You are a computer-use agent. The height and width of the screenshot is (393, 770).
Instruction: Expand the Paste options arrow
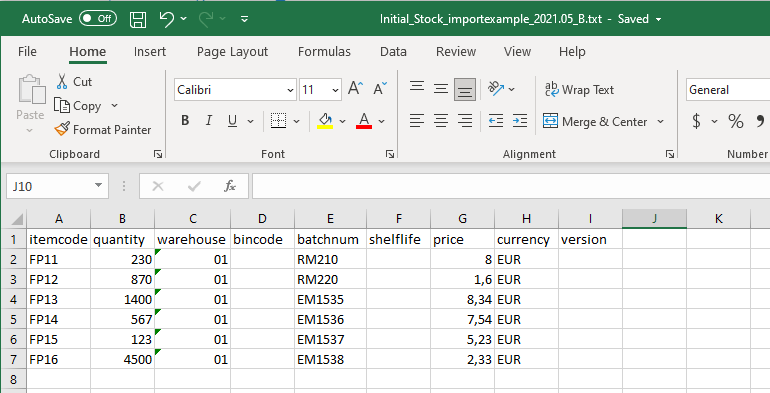pyautogui.click(x=29, y=131)
